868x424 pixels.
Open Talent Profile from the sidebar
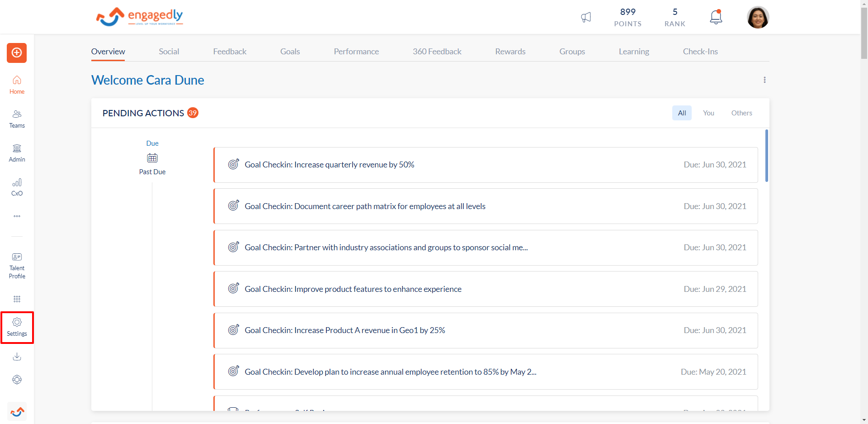tap(17, 266)
